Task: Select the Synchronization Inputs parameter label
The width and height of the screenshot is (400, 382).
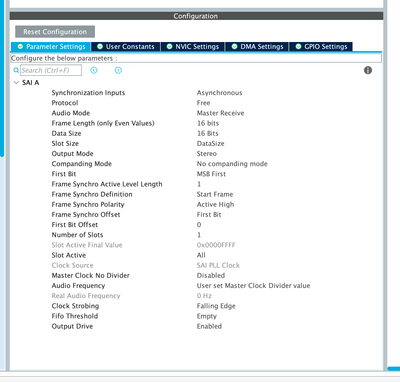Action: pos(88,93)
